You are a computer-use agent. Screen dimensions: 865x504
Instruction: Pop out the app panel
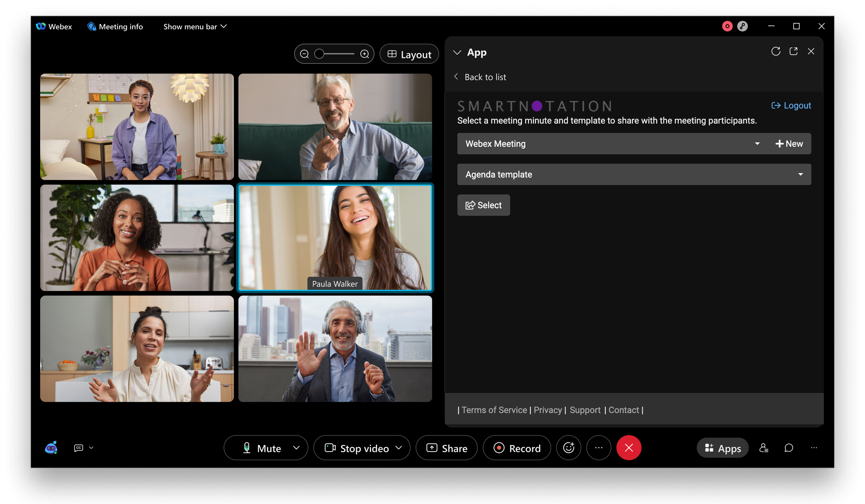click(793, 51)
